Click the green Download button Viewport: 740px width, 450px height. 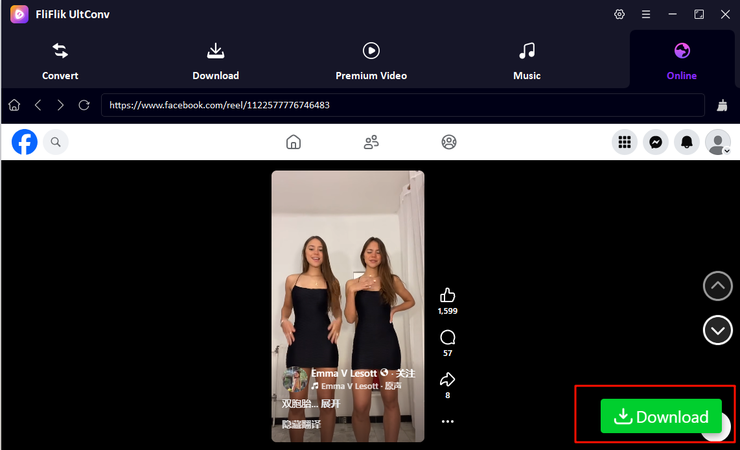click(x=661, y=416)
